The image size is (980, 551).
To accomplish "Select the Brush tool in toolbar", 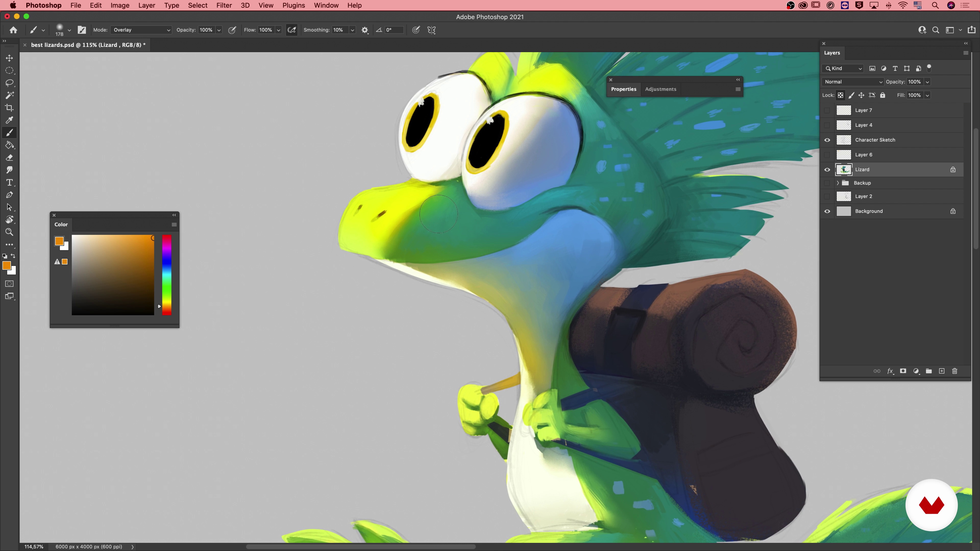I will pyautogui.click(x=9, y=133).
